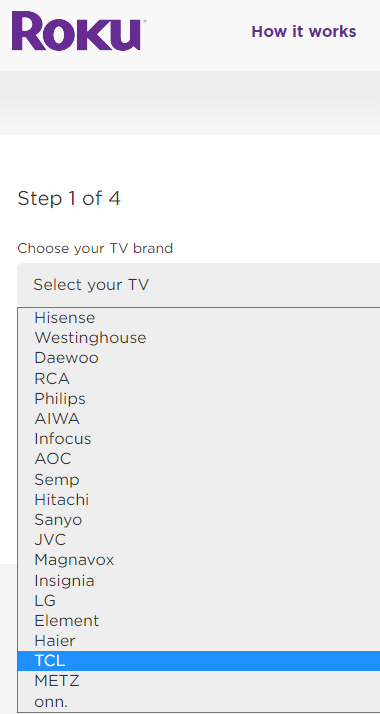Expand the Select your TV dropdown
380x714 pixels.
pyautogui.click(x=198, y=285)
